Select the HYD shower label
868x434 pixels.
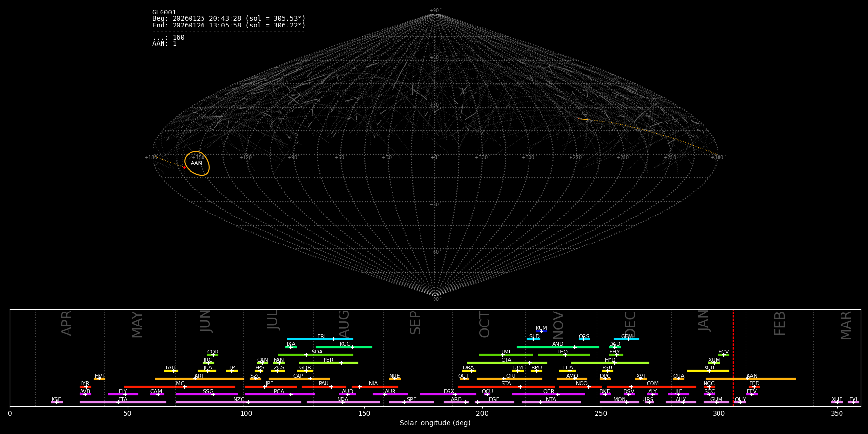pyautogui.click(x=610, y=360)
